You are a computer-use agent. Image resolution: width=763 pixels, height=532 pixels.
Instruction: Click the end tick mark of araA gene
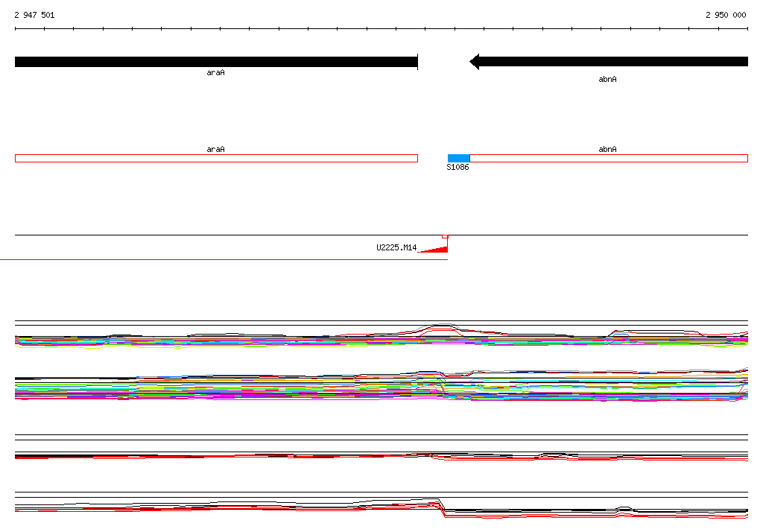(x=417, y=62)
